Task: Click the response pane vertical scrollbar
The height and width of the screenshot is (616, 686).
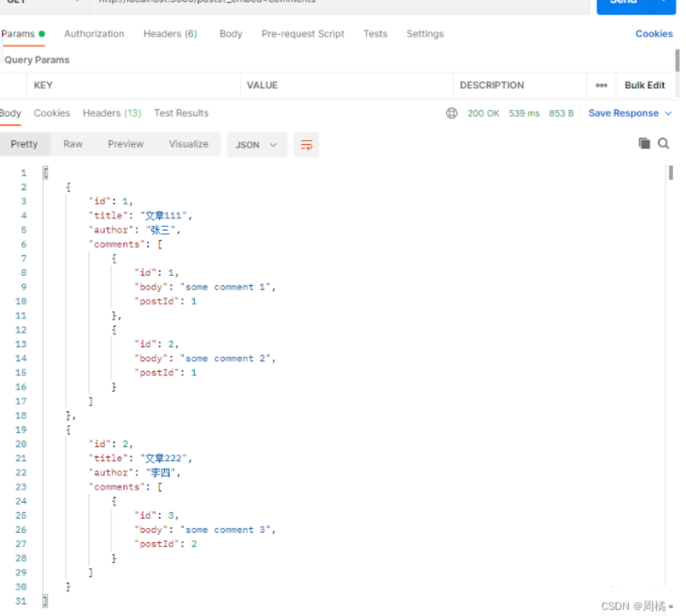Action: click(x=670, y=173)
